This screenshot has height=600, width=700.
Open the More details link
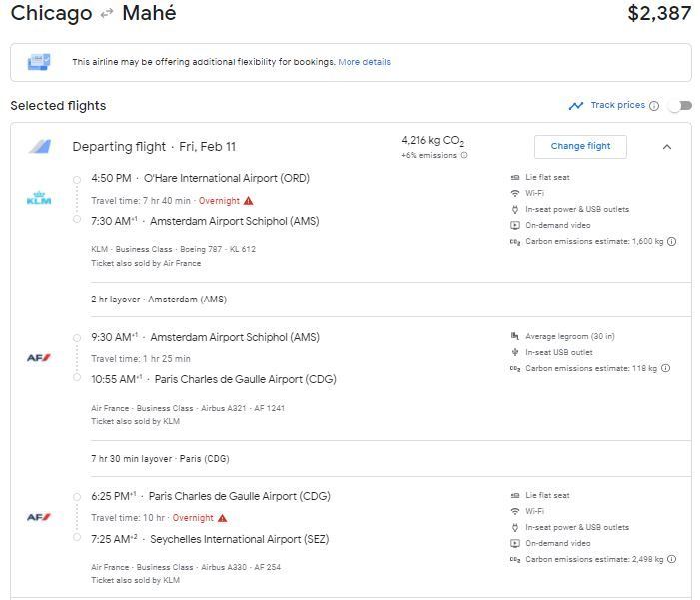[364, 62]
